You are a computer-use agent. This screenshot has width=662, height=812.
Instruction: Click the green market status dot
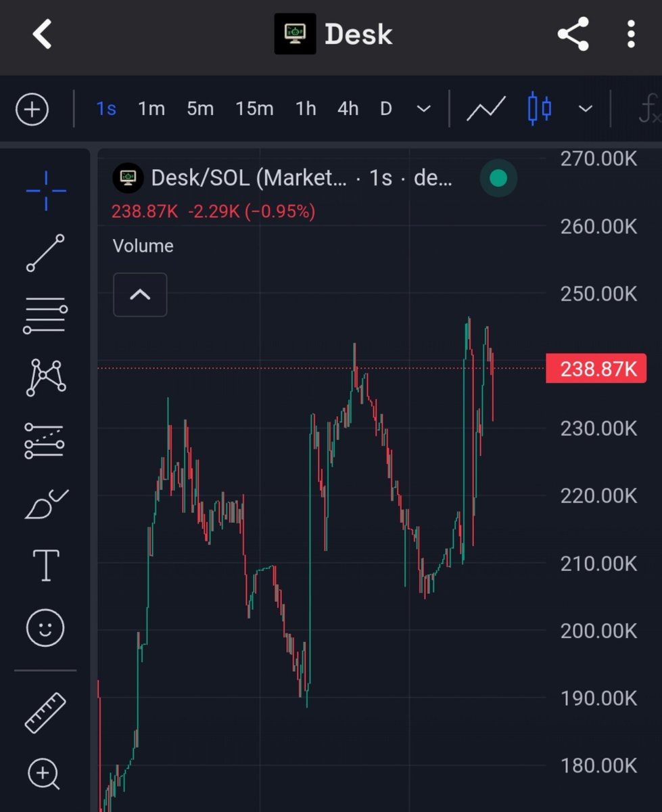498,179
